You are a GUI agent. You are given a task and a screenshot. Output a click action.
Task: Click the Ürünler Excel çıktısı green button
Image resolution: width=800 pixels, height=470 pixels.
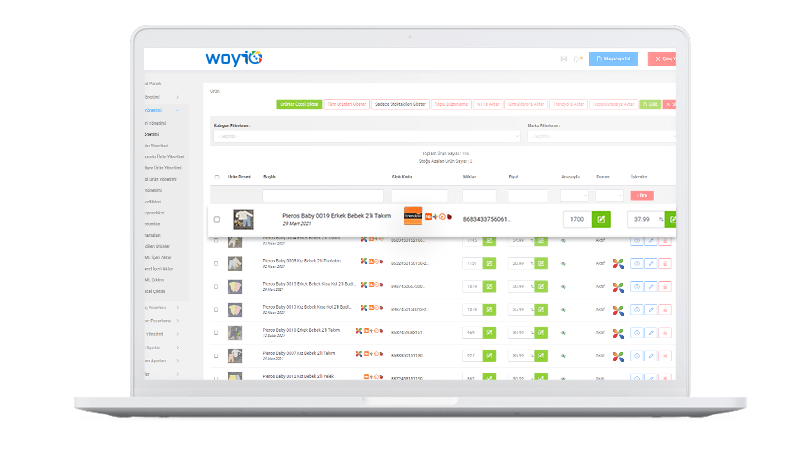click(299, 104)
